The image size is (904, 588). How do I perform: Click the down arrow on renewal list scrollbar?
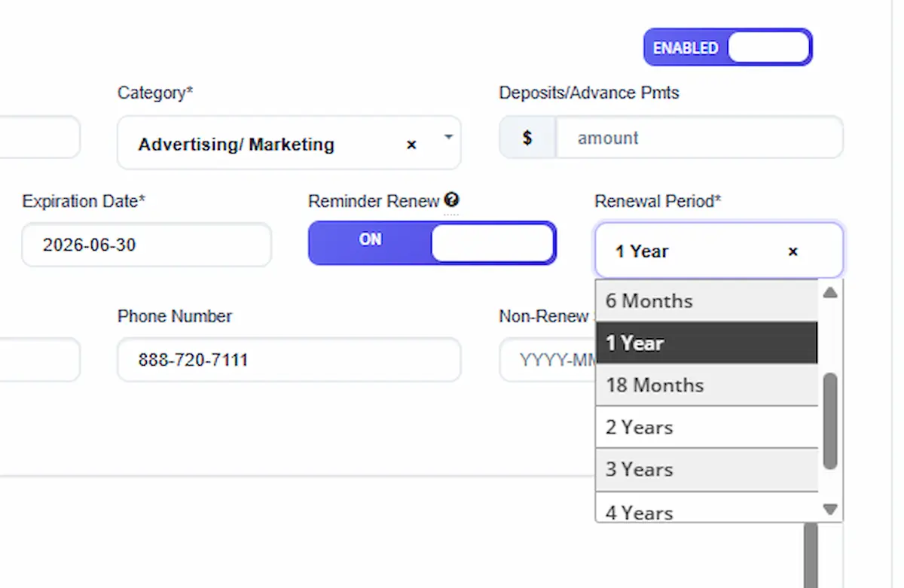point(830,509)
